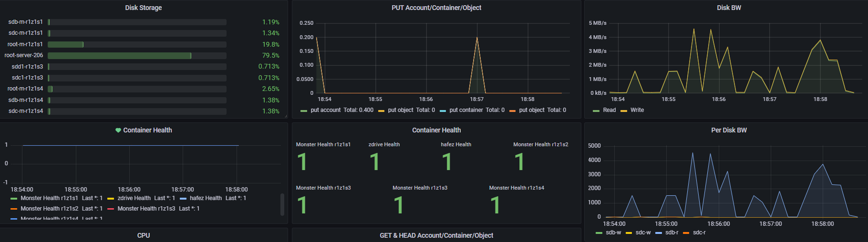Open the CPU panel header menu
The height and width of the screenshot is (242, 868).
(x=143, y=235)
